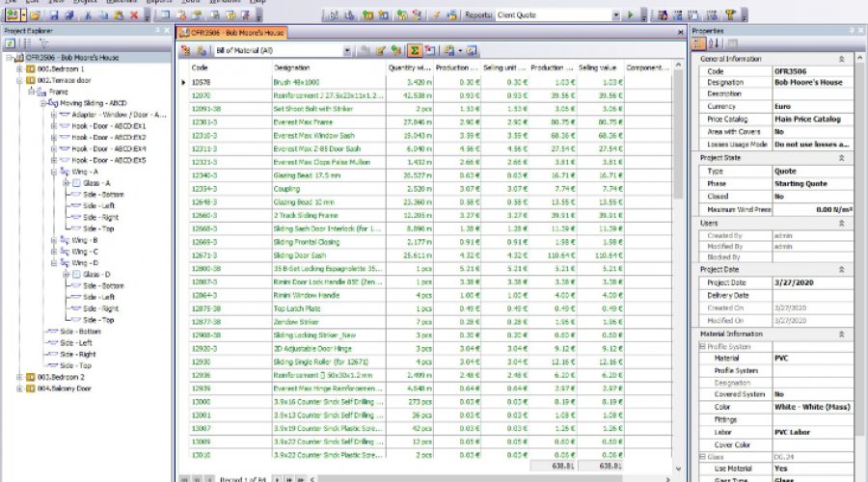
Task: Click the Sliding Door Sash designation cell
Action: [x=328, y=255]
